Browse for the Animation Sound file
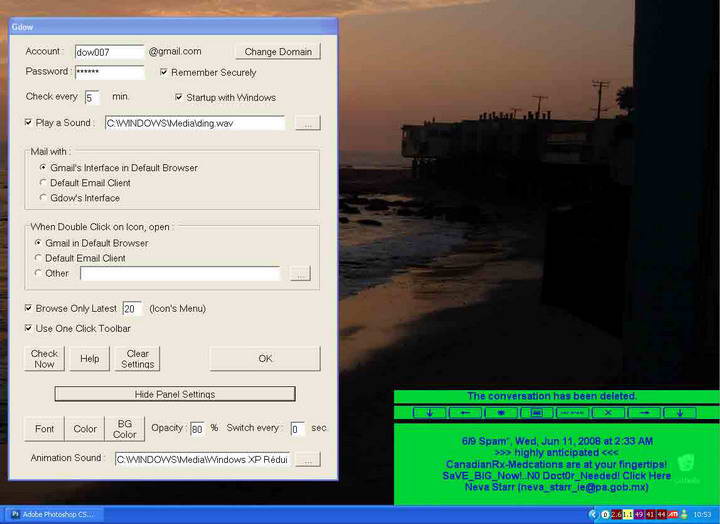Image resolution: width=720 pixels, height=524 pixels. click(x=308, y=459)
